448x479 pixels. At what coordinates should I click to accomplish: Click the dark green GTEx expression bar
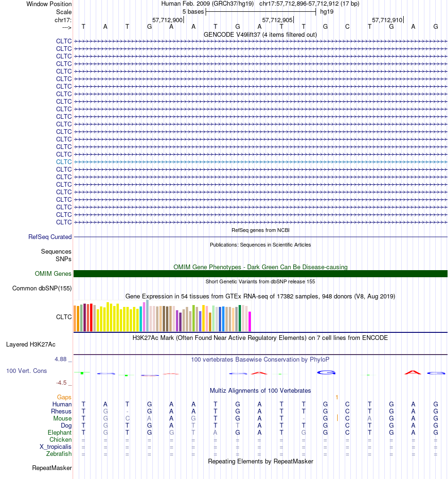tap(240, 318)
